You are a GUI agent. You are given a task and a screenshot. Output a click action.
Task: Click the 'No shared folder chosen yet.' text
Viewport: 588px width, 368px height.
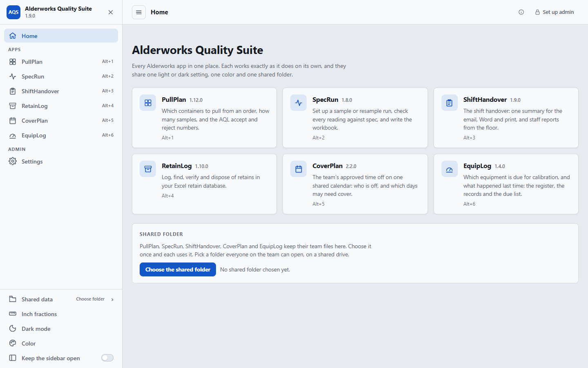(255, 269)
